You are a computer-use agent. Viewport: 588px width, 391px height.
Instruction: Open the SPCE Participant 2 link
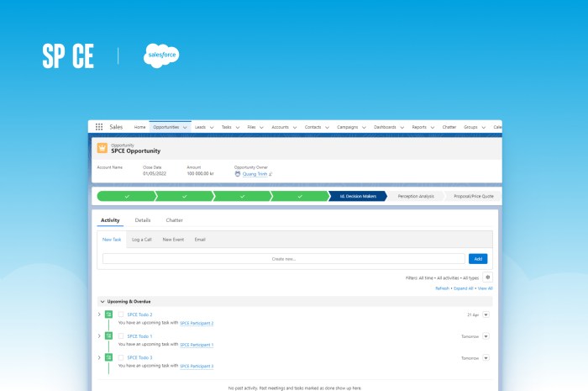coord(197,323)
